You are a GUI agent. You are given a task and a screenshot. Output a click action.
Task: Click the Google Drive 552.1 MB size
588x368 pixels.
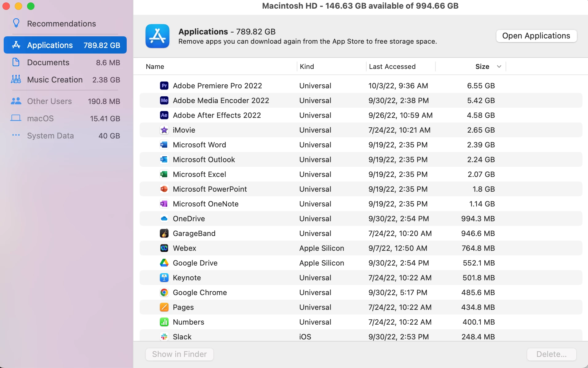[479, 263]
